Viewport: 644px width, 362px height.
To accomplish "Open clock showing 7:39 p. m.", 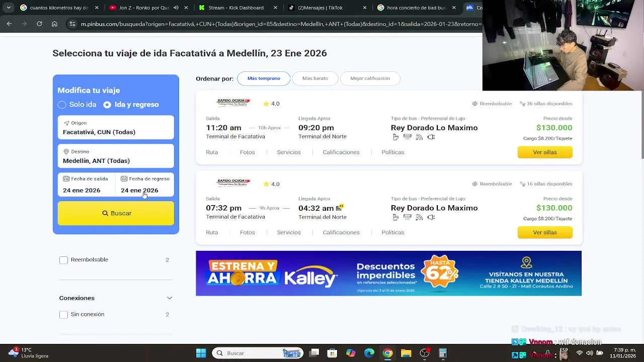I will point(623,353).
